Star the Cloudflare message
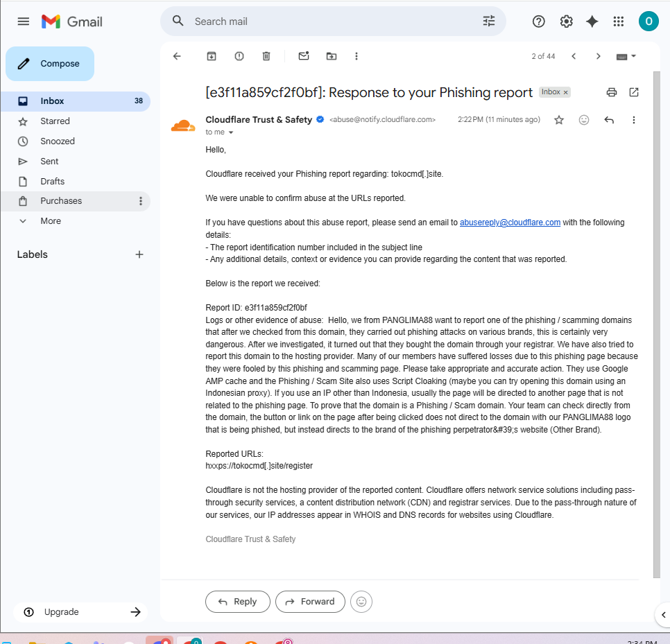This screenshot has width=670, height=644. tap(559, 120)
